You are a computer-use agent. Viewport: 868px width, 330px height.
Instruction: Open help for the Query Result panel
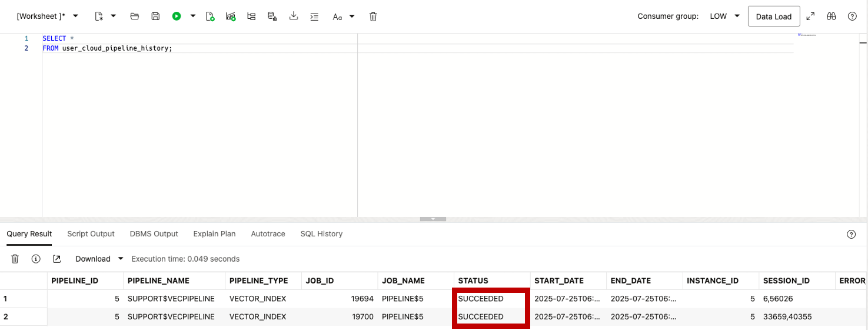click(x=851, y=234)
